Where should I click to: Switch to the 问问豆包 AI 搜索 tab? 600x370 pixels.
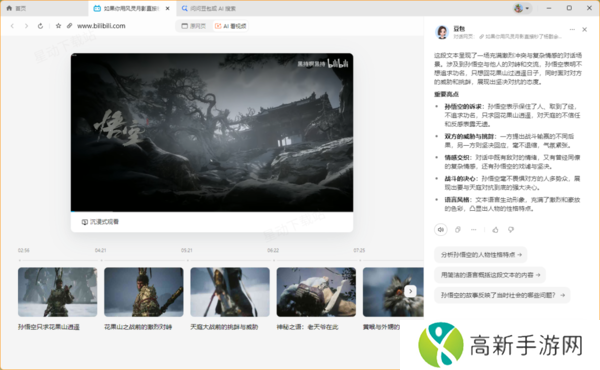point(209,8)
